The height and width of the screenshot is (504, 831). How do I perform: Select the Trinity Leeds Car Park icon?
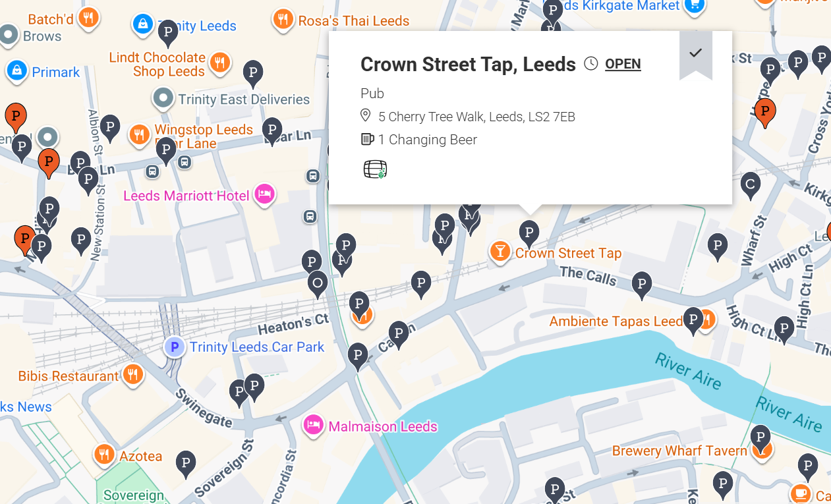click(175, 347)
